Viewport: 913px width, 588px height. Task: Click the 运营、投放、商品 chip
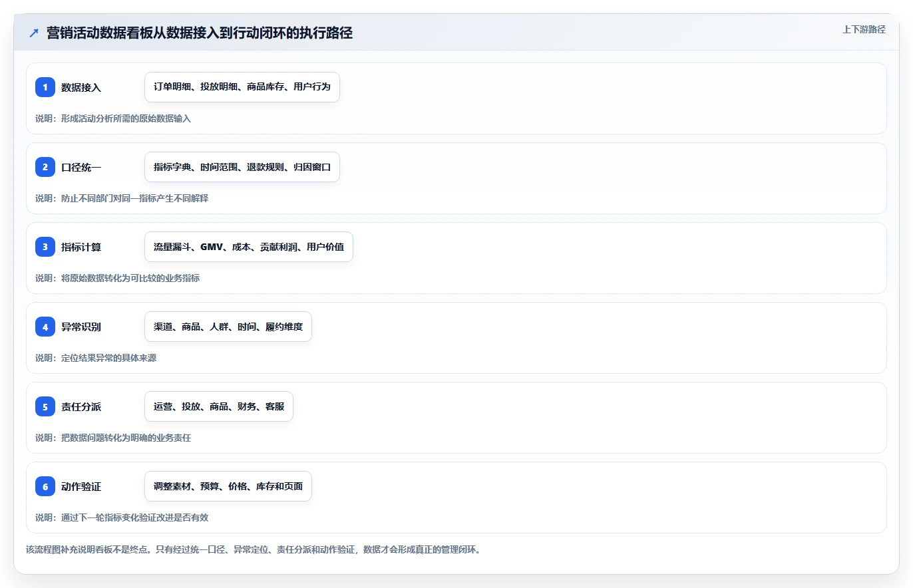click(x=219, y=406)
